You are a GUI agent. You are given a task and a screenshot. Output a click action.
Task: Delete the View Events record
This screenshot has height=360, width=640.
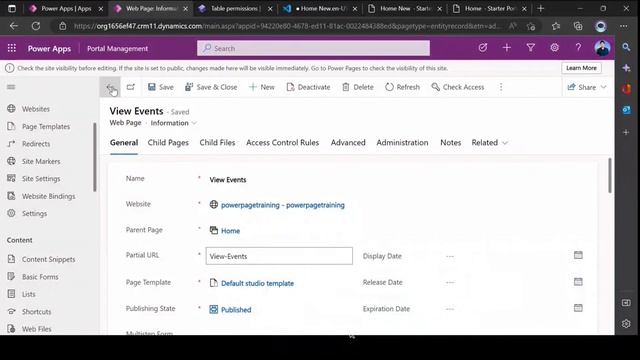[358, 87]
